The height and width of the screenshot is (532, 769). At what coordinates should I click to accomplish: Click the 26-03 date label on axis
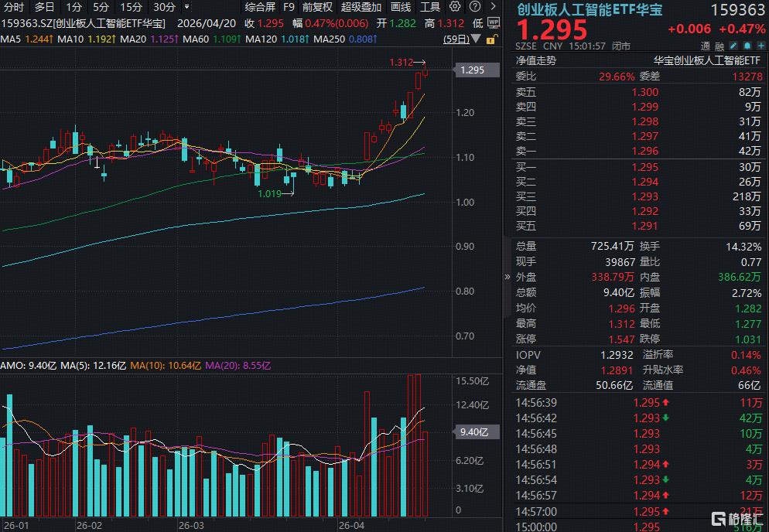[191, 526]
